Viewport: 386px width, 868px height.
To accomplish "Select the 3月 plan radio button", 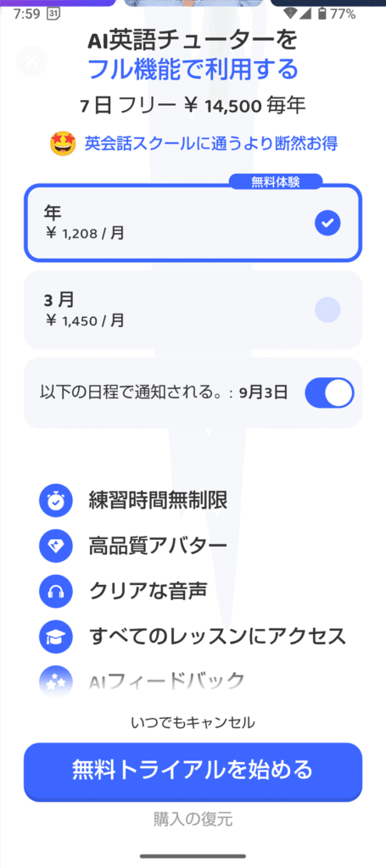I will [327, 309].
